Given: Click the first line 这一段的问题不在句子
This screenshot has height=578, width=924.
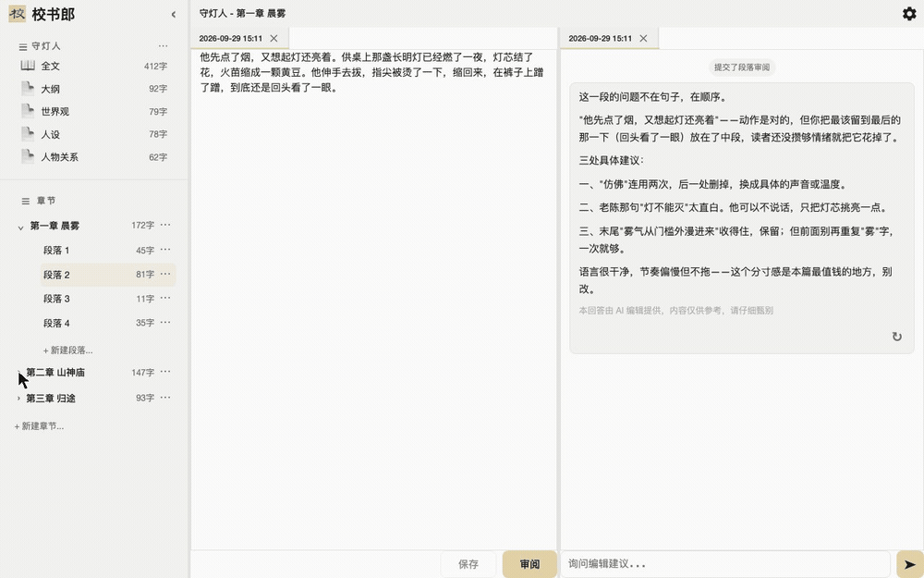Looking at the screenshot, I should pos(653,97).
